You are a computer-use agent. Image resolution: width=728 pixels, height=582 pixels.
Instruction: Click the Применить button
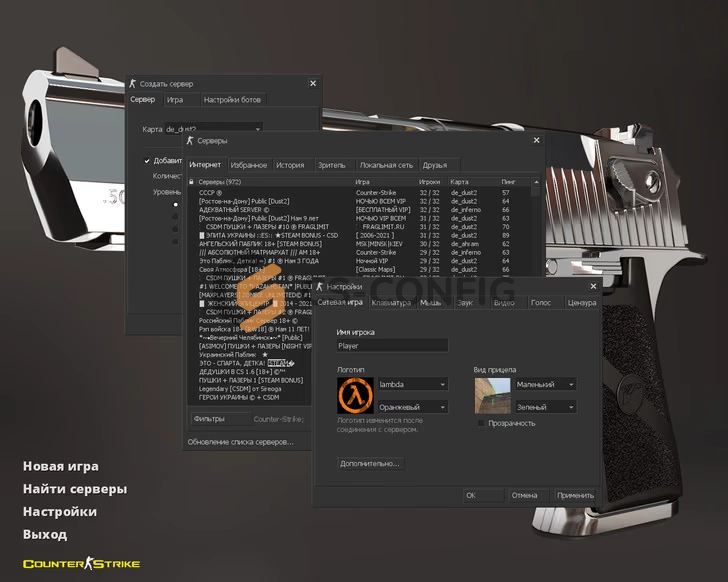pyautogui.click(x=575, y=495)
